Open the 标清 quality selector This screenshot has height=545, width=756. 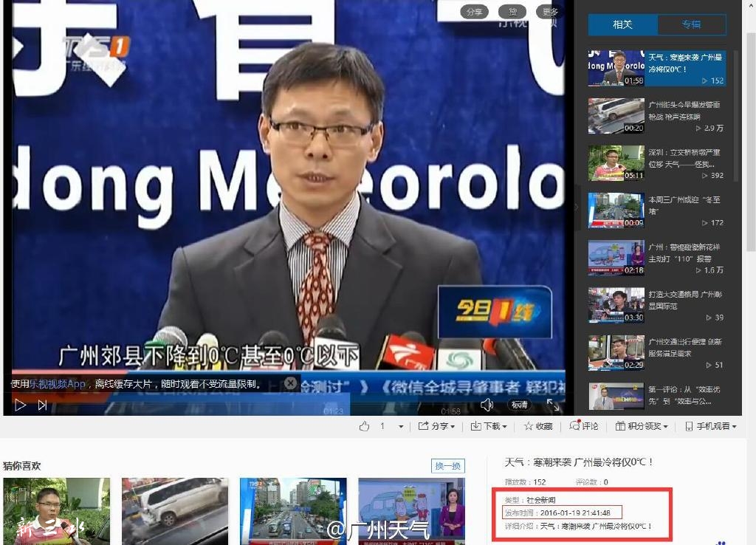pyautogui.click(x=519, y=405)
